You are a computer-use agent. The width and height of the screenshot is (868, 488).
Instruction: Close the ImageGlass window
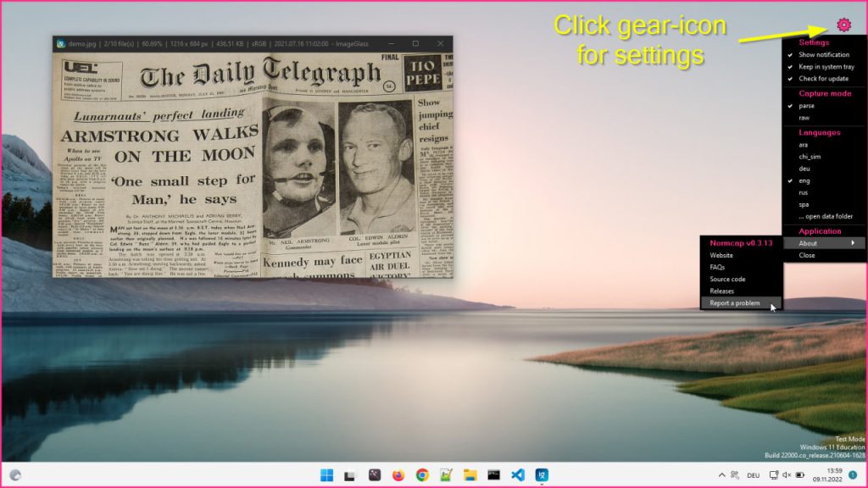[x=440, y=44]
